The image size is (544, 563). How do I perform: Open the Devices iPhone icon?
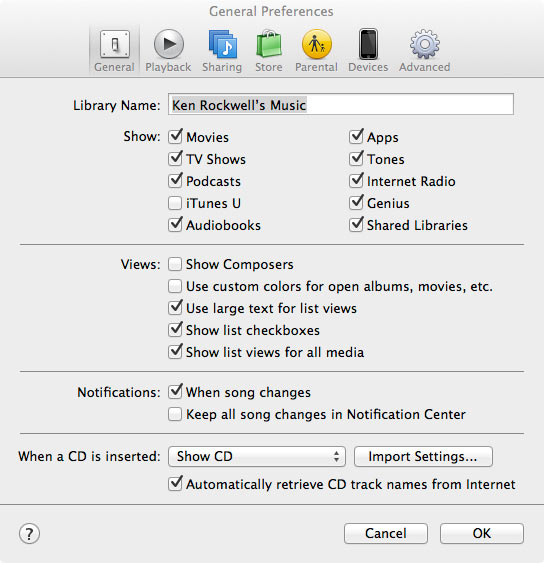[x=368, y=44]
